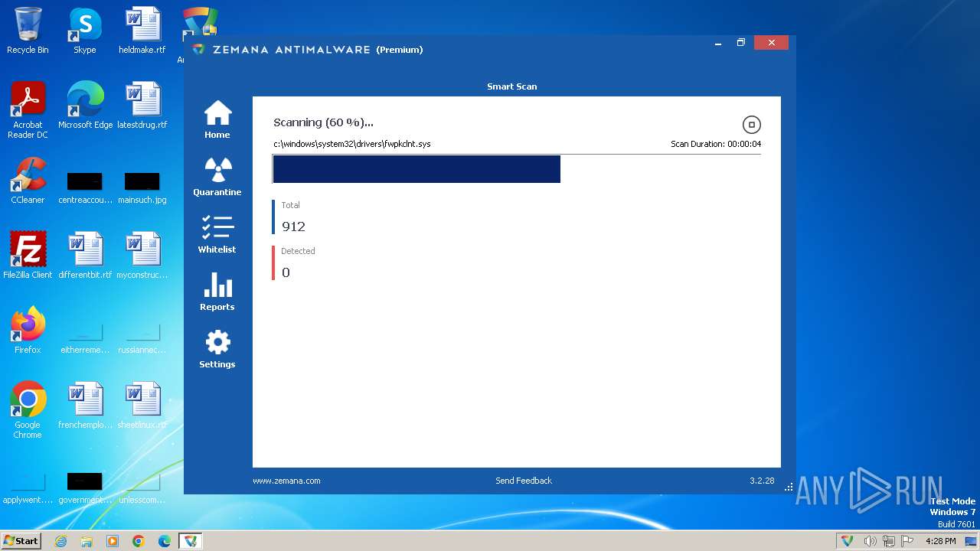This screenshot has height=551, width=980.
Task: Select the heldmake.rtf document
Action: (x=142, y=31)
